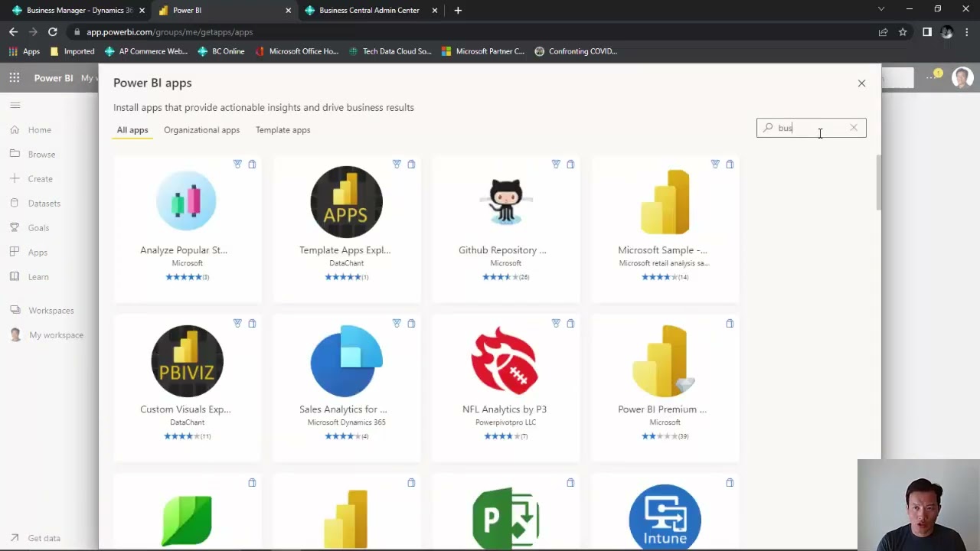
Task: Open Sales Analytics for Dynamics 365 logo
Action: point(346,361)
